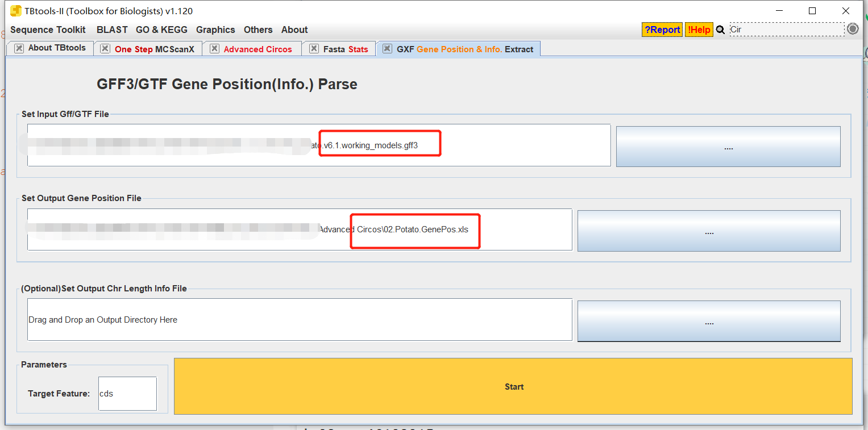Open the About menu
Viewport: 868px width, 430px height.
click(x=294, y=30)
